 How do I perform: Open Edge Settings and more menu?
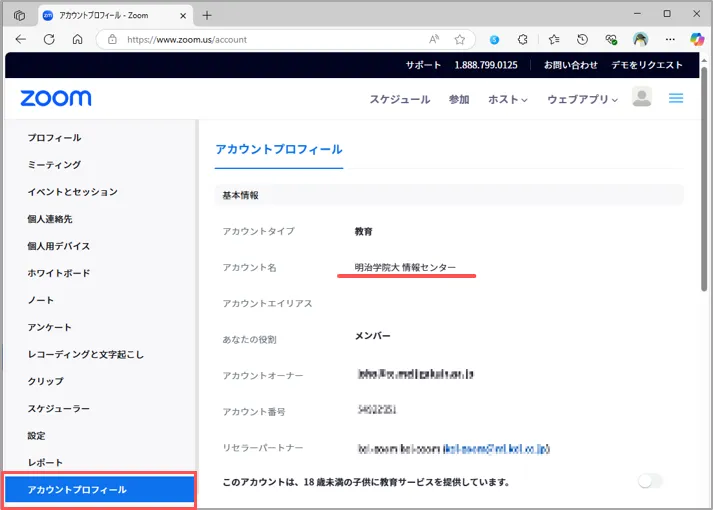pos(670,40)
